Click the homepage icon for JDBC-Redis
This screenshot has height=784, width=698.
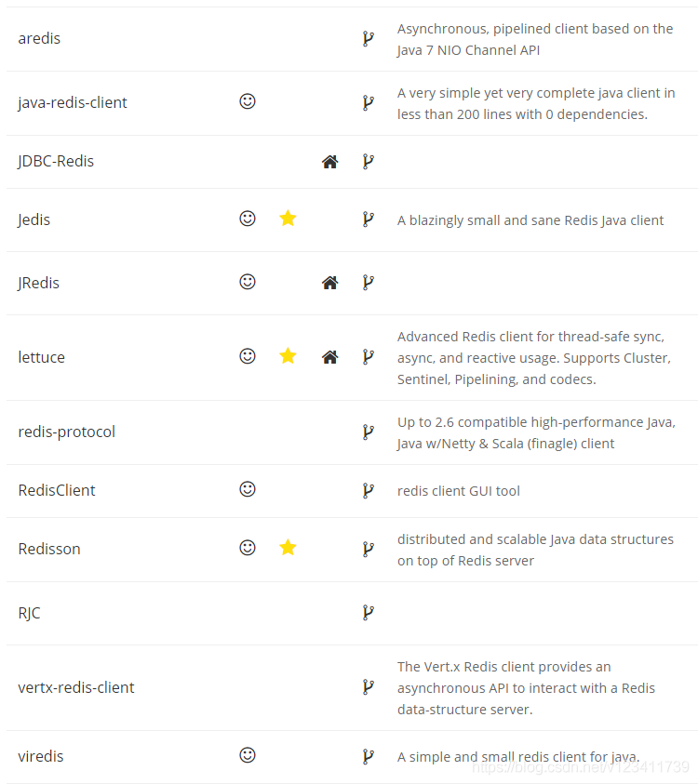pyautogui.click(x=329, y=162)
